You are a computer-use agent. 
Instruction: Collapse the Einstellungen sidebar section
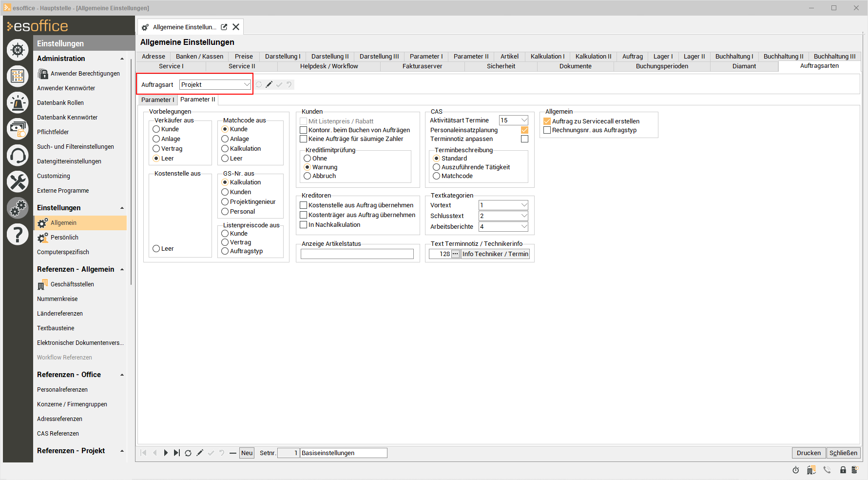[x=122, y=208]
